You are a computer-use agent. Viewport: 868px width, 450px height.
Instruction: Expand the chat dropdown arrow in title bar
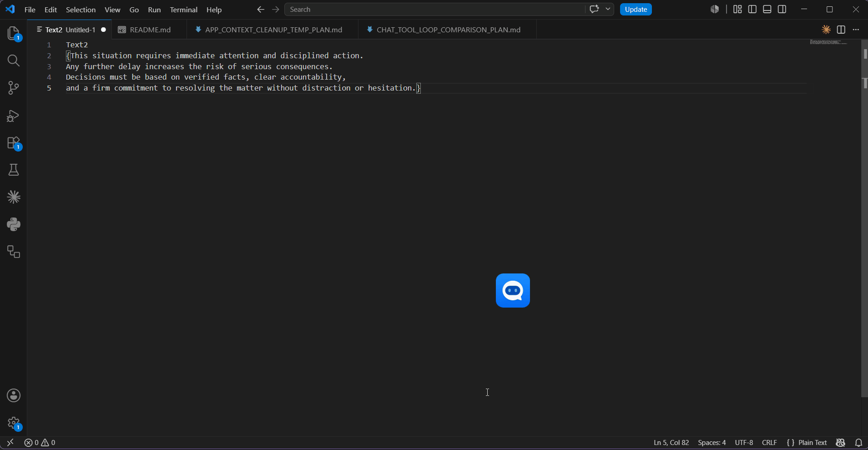point(608,9)
